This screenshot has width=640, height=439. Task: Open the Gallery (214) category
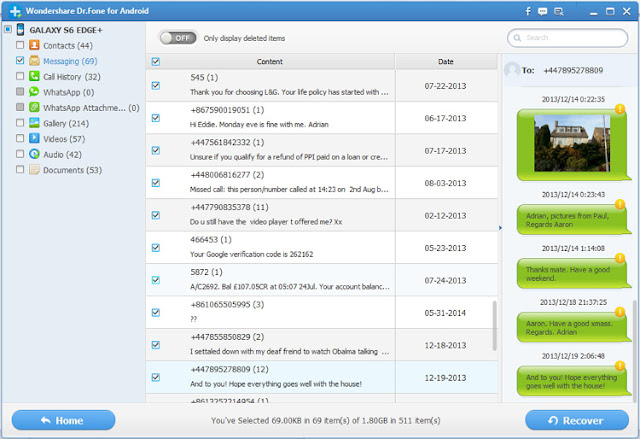click(66, 123)
